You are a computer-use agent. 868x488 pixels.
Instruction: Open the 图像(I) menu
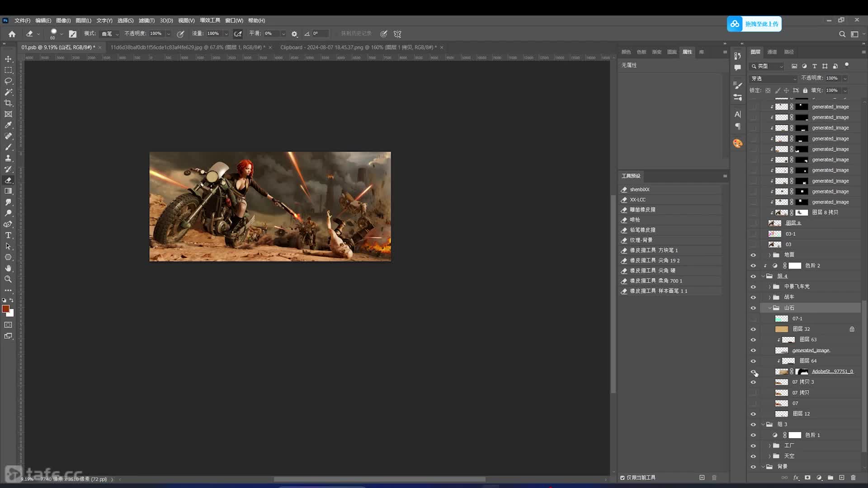tap(63, 21)
